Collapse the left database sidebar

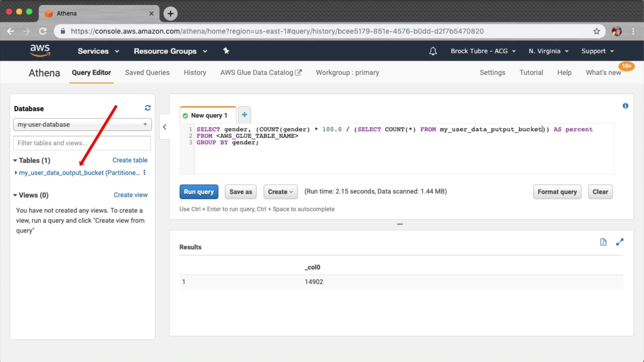164,127
